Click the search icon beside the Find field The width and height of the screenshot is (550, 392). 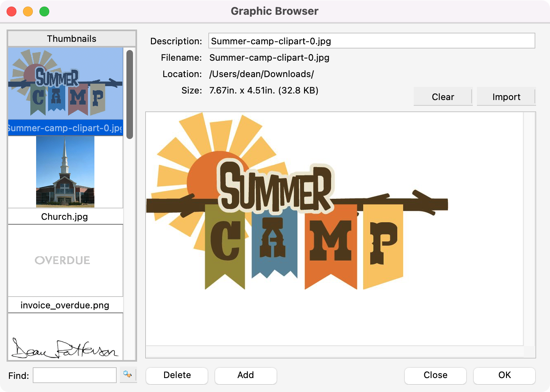pos(128,375)
